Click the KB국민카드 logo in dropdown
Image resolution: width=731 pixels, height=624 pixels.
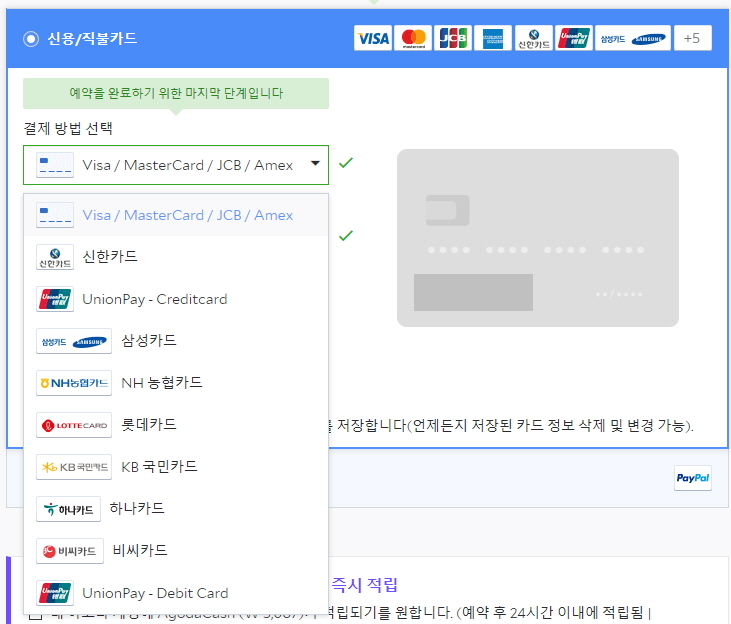point(74,467)
